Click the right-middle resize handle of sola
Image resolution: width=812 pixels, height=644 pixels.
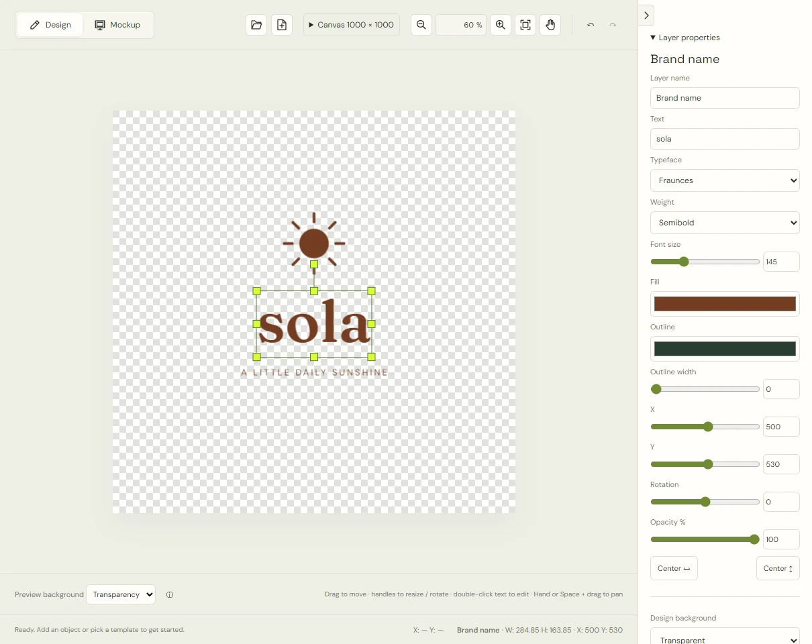[x=372, y=324]
